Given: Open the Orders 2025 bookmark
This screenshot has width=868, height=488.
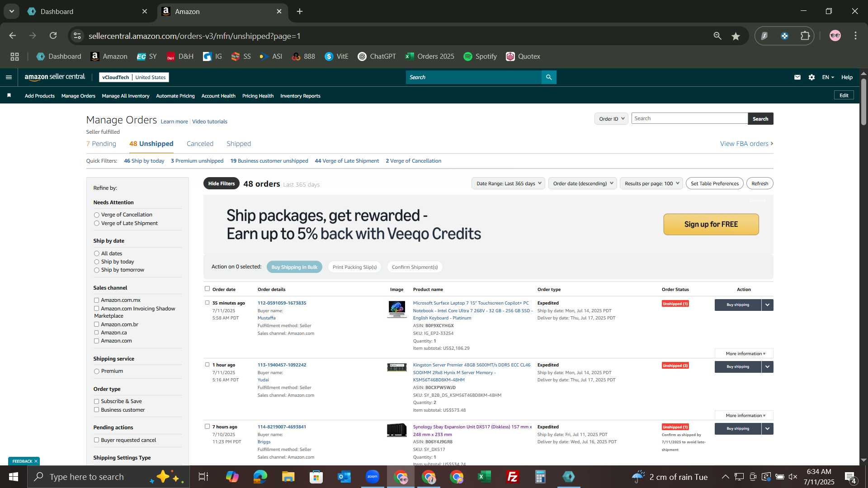Looking at the screenshot, I should coord(429,56).
